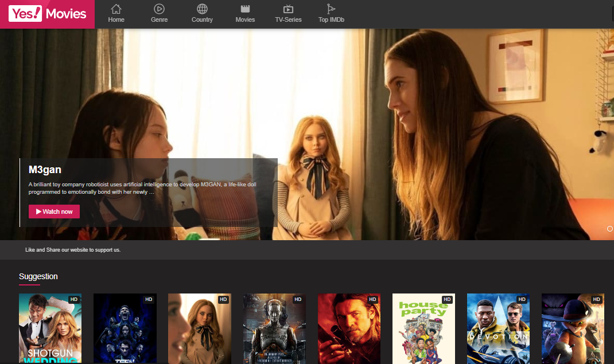
Task: Open the Top IMDb menu label
Action: pyautogui.click(x=331, y=19)
